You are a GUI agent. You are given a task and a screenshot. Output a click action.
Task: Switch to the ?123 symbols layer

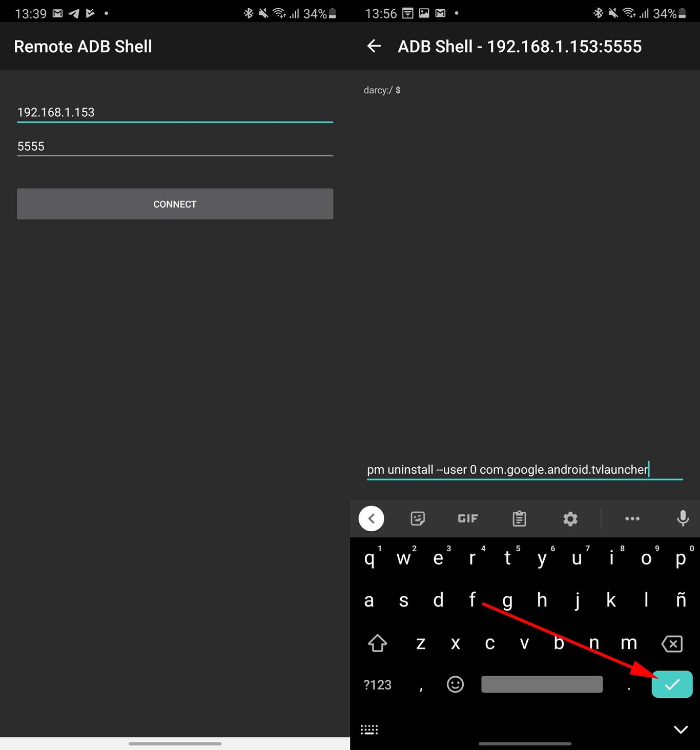[x=377, y=684]
